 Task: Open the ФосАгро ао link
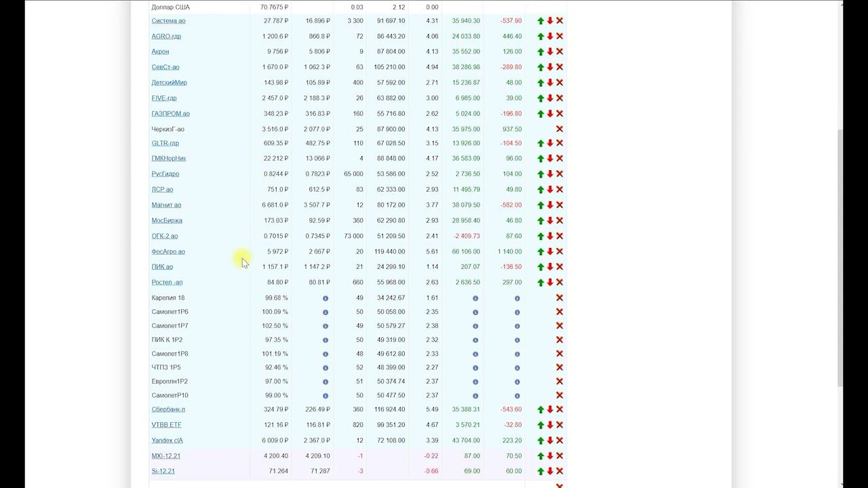(168, 251)
